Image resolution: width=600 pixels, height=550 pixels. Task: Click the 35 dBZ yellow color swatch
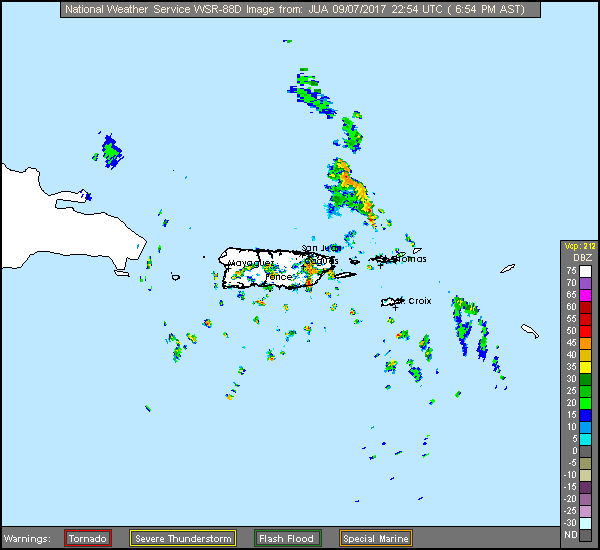coord(585,367)
